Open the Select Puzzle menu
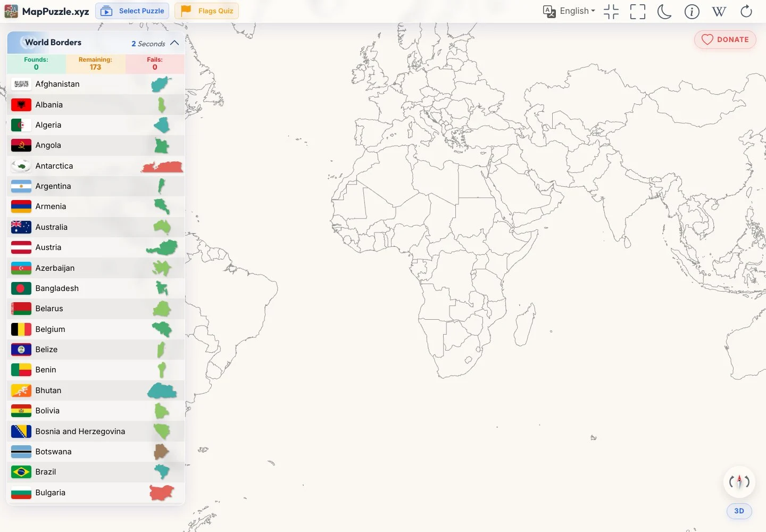This screenshot has width=766, height=532. coord(132,11)
